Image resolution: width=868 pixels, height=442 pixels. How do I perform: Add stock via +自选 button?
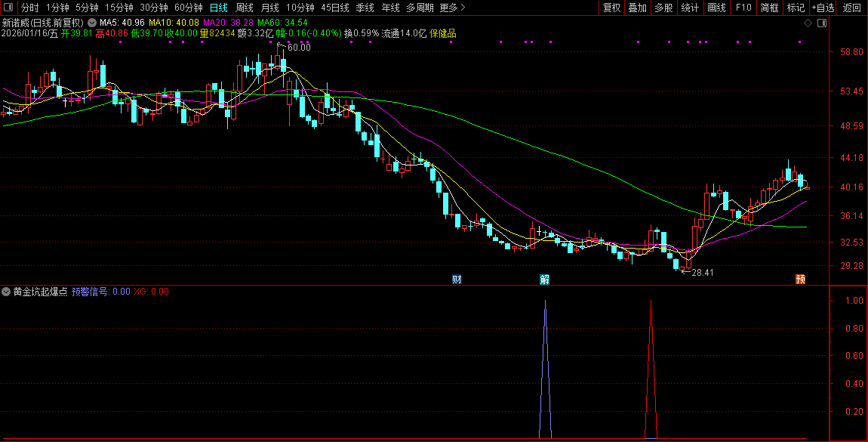[823, 8]
